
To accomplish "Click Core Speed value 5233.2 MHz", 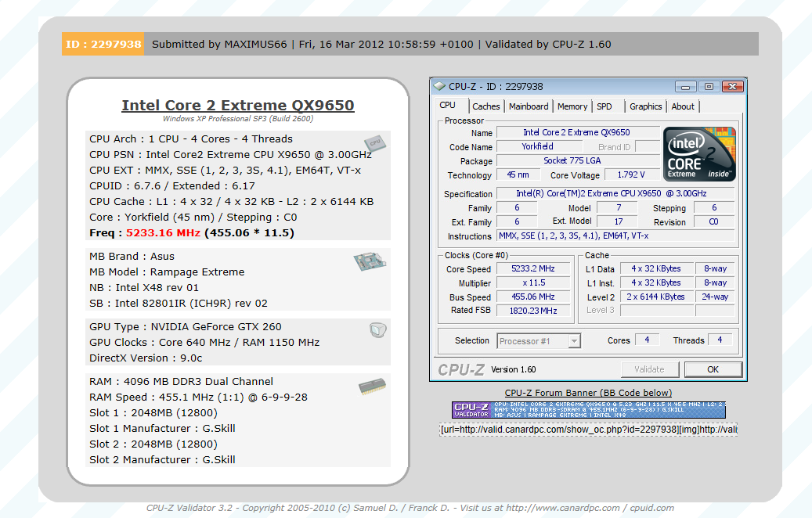I will coord(533,268).
